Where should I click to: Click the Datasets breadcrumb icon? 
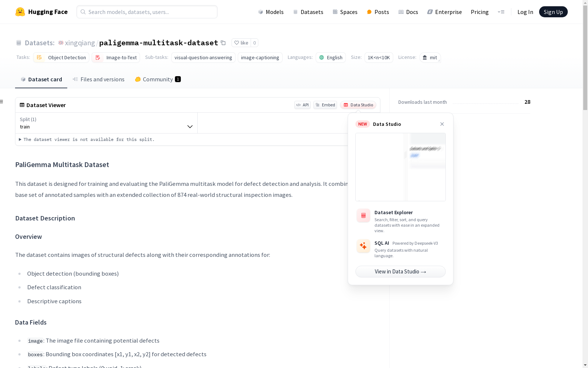(x=19, y=43)
